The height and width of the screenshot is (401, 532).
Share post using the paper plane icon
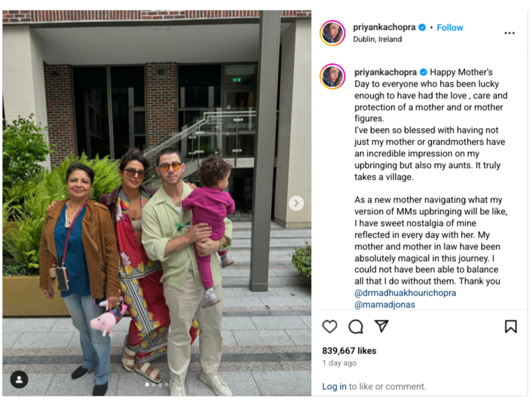click(x=381, y=325)
